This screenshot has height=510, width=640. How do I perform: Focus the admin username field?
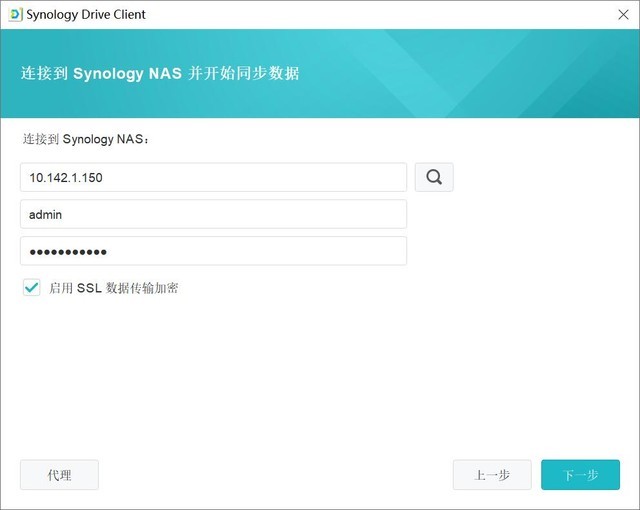tap(213, 214)
